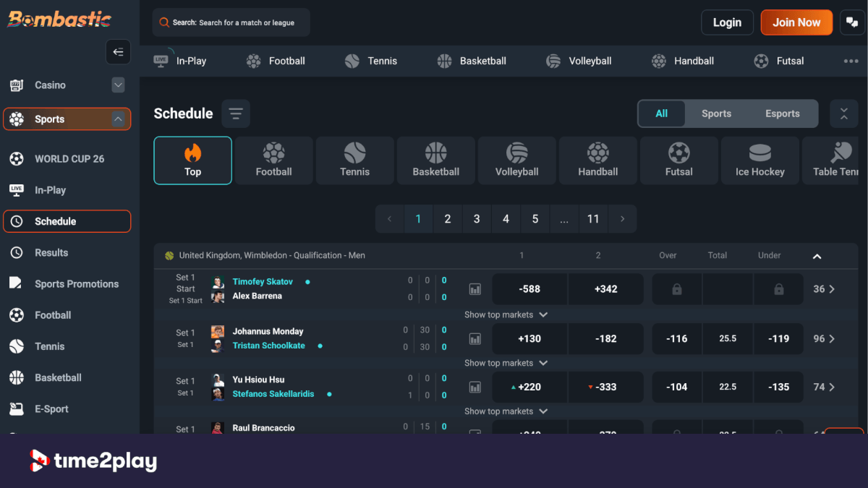Show top markets for Hsu vs Sakellaridis

(x=506, y=411)
